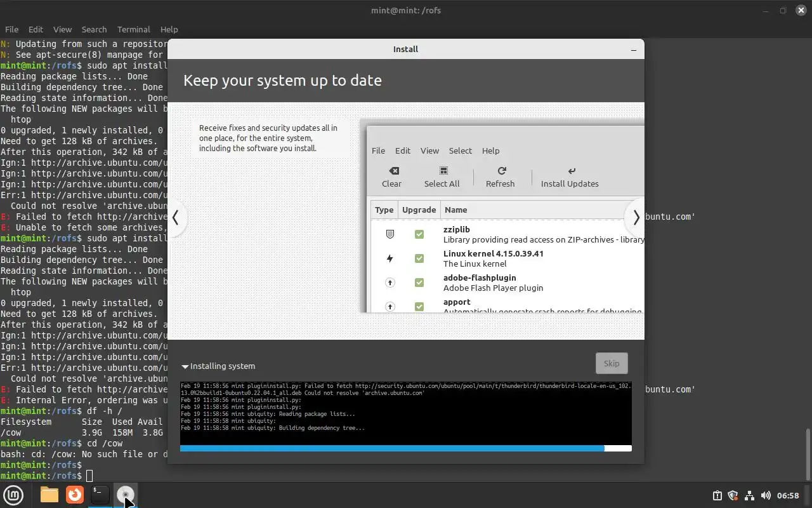
Task: Maximize the terminal window
Action: click(x=783, y=10)
